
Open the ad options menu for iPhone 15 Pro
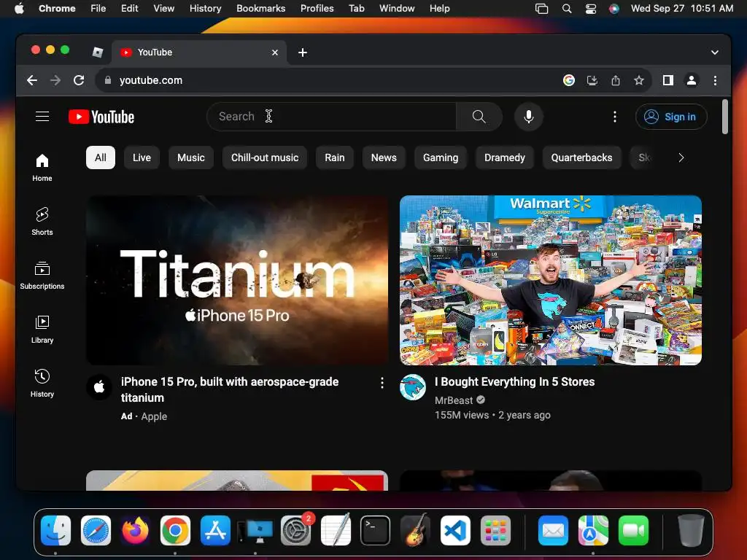tap(382, 383)
